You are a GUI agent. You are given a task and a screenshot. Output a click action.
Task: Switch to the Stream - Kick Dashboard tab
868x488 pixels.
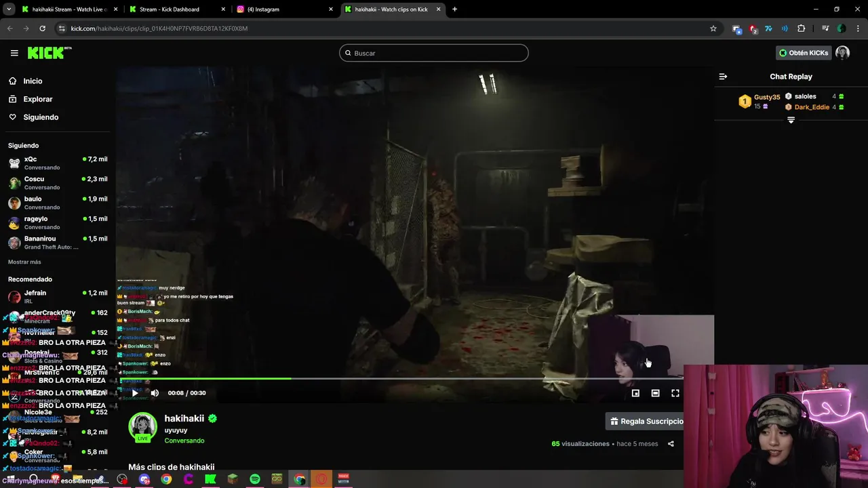tap(176, 9)
